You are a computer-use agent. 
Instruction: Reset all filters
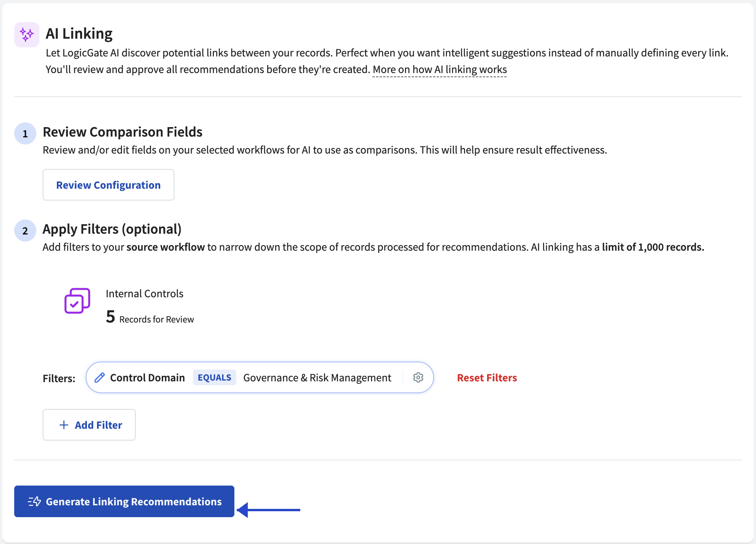[x=487, y=378]
